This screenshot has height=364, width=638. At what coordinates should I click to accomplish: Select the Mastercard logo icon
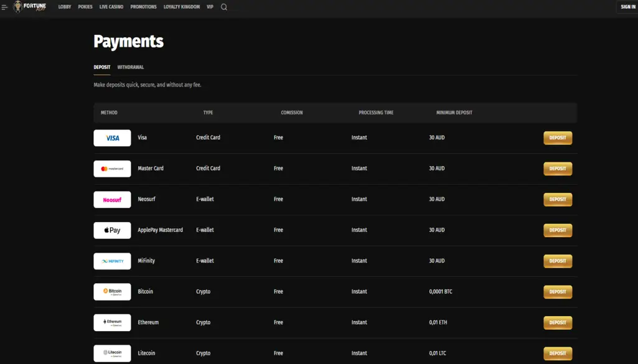pyautogui.click(x=111, y=168)
